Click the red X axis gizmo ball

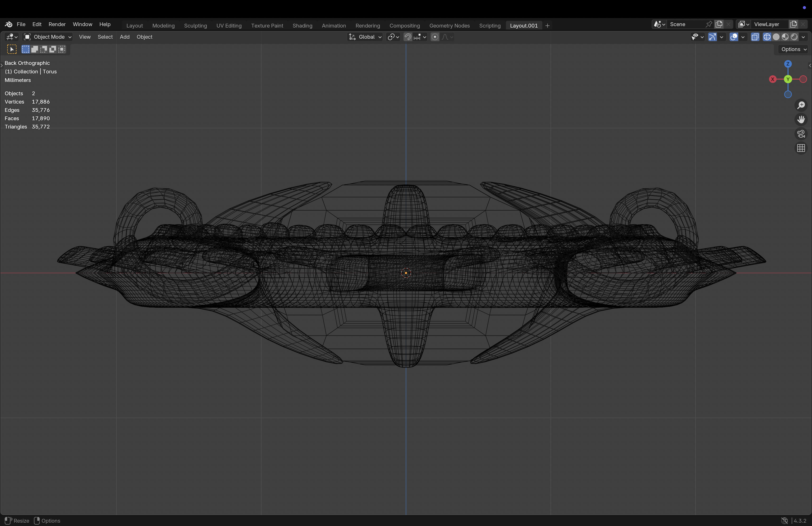773,79
